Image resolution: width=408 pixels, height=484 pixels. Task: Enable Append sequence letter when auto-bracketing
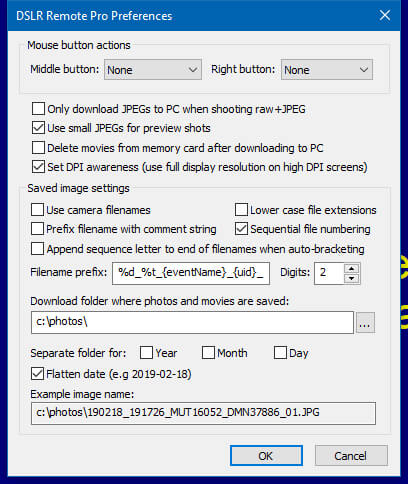click(37, 249)
